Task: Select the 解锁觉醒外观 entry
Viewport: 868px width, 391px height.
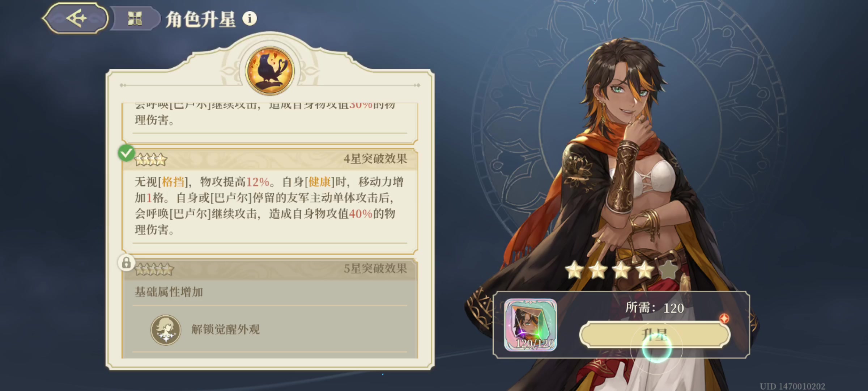Action: click(x=225, y=329)
